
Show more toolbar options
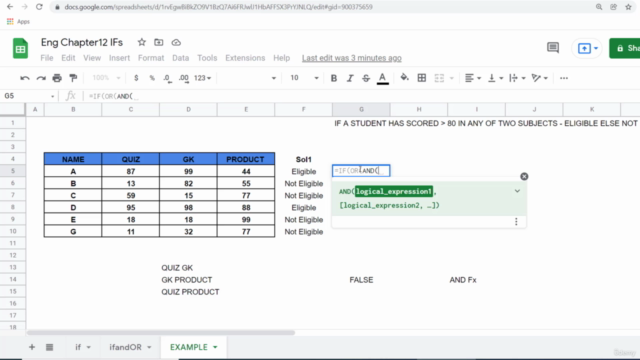coord(564,78)
